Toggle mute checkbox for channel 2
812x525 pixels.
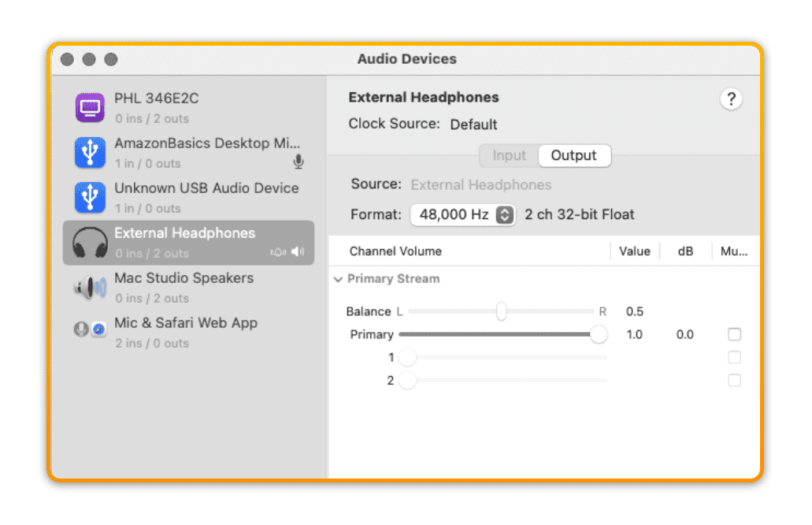tap(734, 380)
